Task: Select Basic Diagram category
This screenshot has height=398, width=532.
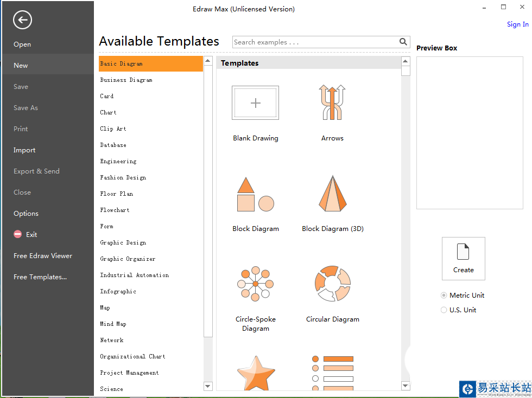Action: tap(151, 63)
